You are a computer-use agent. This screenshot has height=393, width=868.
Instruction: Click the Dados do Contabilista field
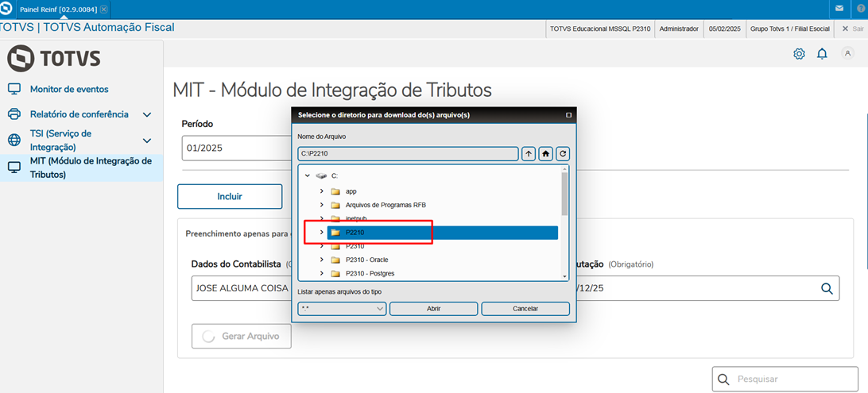pos(242,288)
